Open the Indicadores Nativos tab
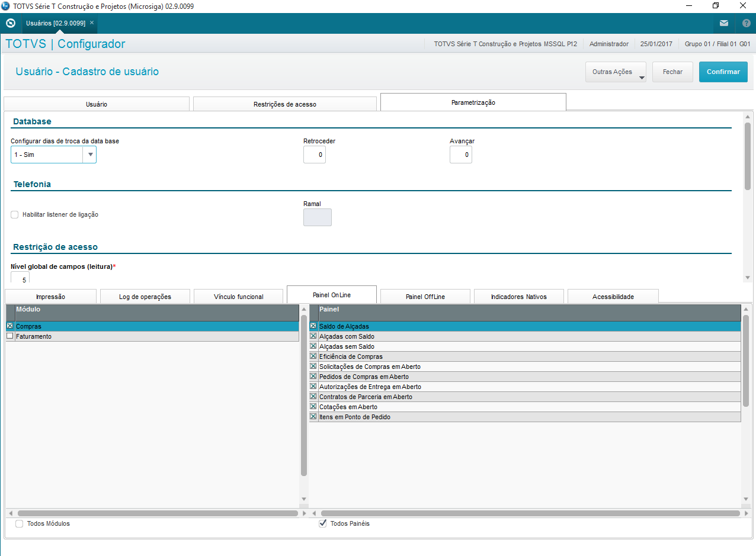Screen dimensions: 756x556 [x=519, y=296]
